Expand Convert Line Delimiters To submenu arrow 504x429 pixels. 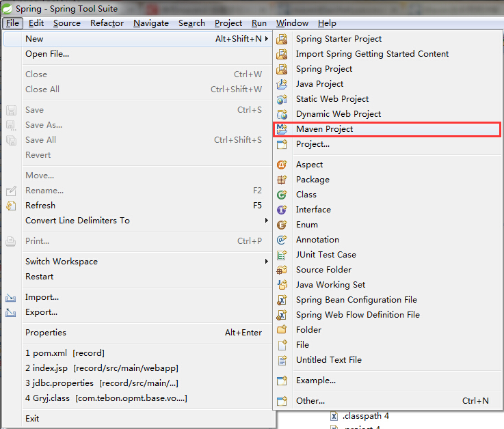267,220
